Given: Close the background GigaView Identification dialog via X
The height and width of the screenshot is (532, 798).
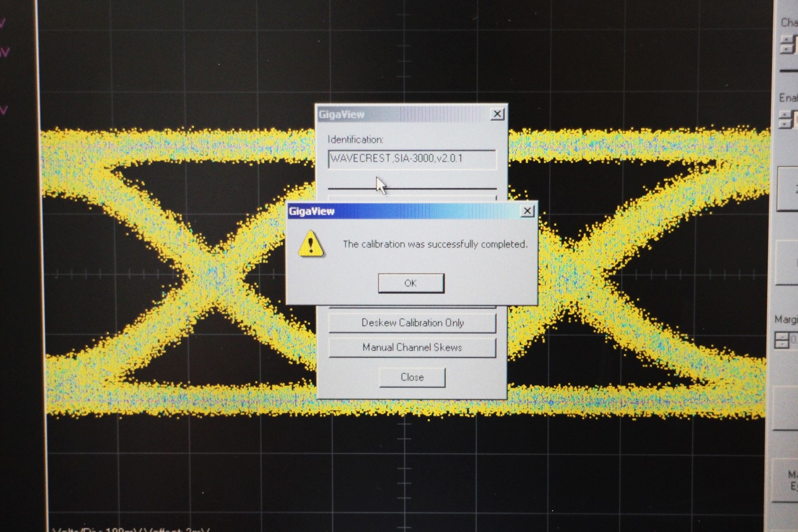Looking at the screenshot, I should [x=497, y=114].
